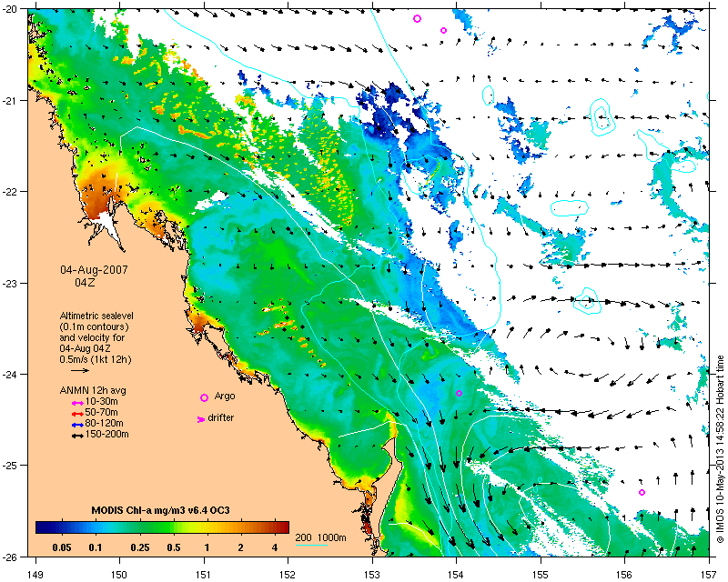Click the dark red high end of the colorbar
Viewport: 728px width, 582px height.
click(x=281, y=527)
